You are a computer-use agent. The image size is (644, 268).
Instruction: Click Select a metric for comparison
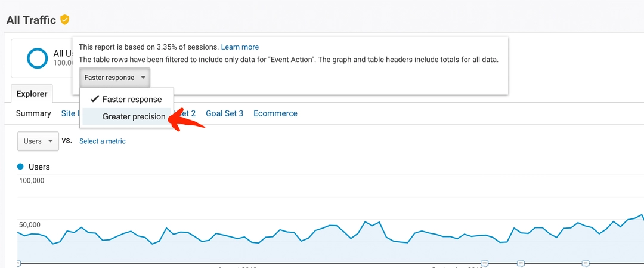103,141
